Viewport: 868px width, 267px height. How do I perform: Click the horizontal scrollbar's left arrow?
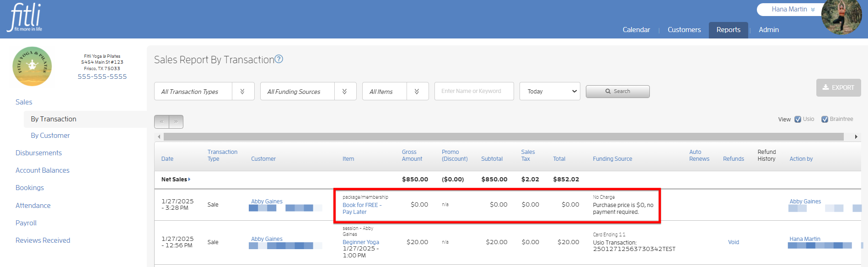[159, 136]
